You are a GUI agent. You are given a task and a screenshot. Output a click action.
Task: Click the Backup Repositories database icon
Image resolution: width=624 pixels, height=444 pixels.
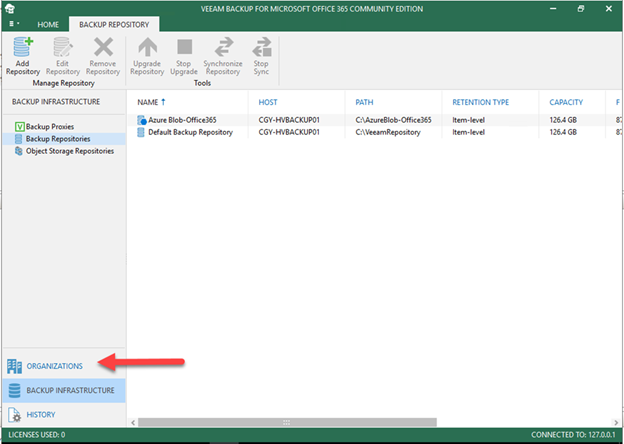(19, 139)
